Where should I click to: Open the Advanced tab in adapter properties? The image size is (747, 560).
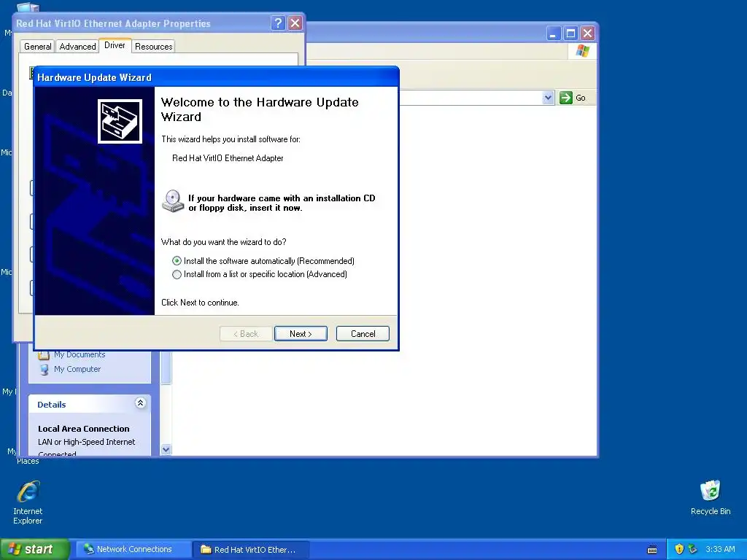click(77, 46)
